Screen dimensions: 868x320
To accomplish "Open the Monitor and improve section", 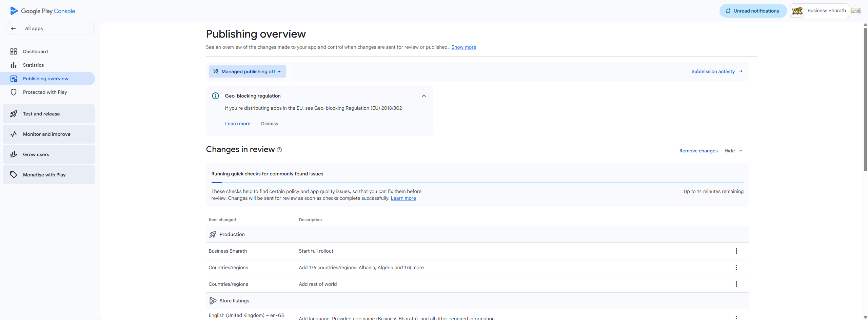I will (x=49, y=134).
